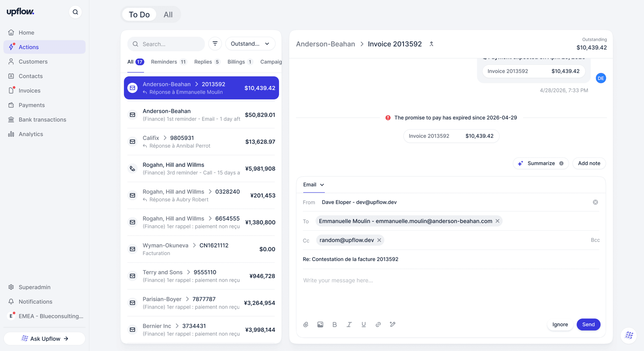Remove Emmanuelle Moulin from recipients
This screenshot has width=644, height=351.
(x=497, y=221)
